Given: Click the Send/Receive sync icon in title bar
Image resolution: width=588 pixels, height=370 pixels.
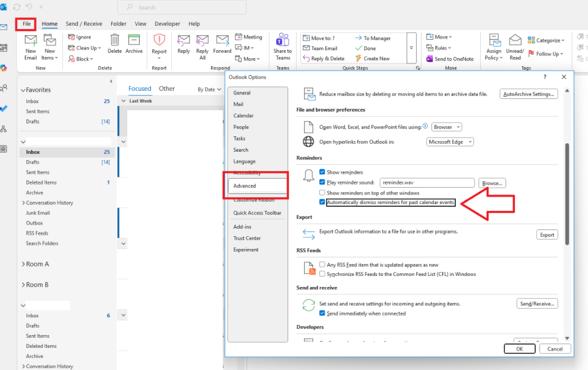Looking at the screenshot, I should pyautogui.click(x=16, y=7).
